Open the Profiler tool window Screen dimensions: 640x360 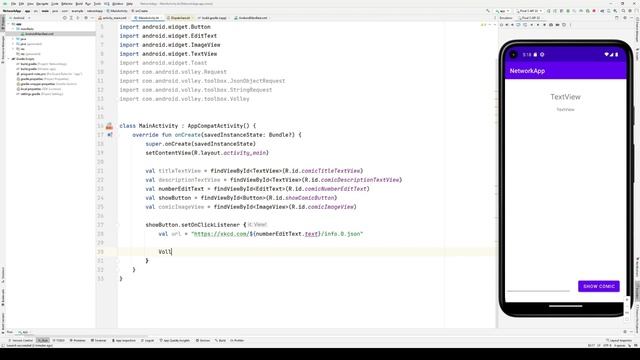(x=237, y=340)
